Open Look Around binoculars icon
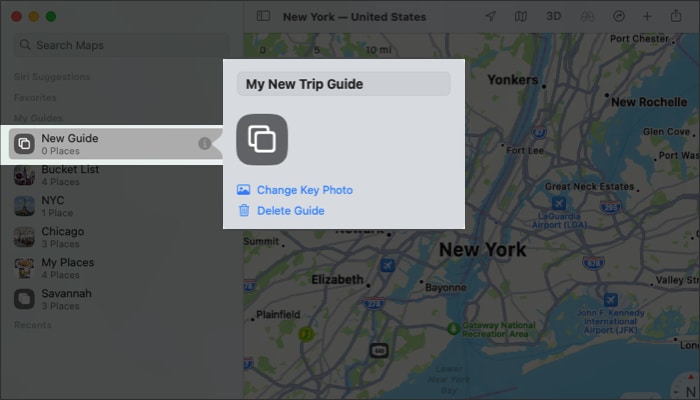Image resolution: width=700 pixels, height=400 pixels. [x=587, y=17]
